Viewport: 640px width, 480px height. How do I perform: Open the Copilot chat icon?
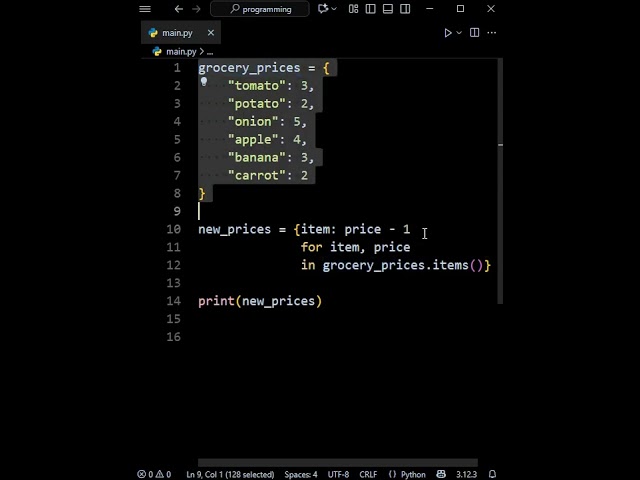point(323,9)
